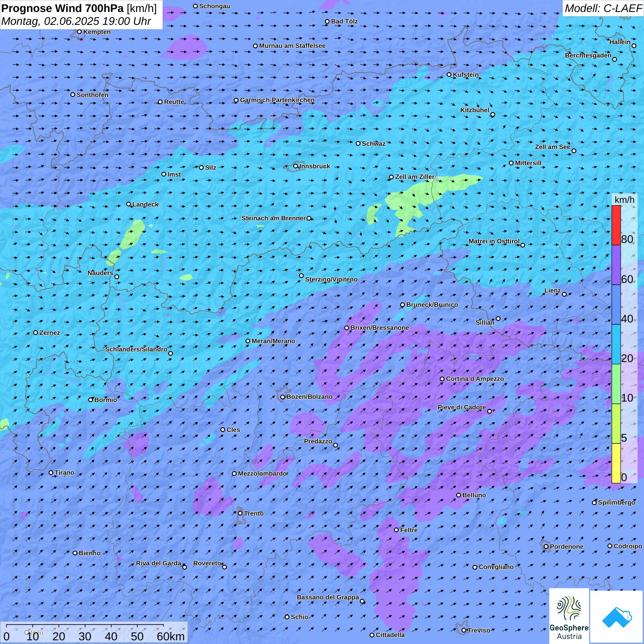Click the Predazzo label
Viewport: 644px width, 644px height.
click(x=318, y=441)
